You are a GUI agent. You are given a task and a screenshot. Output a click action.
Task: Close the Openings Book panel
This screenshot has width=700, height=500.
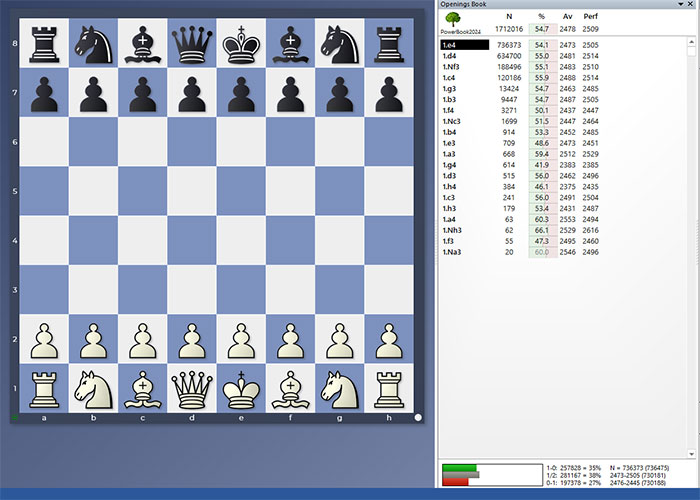coord(690,4)
